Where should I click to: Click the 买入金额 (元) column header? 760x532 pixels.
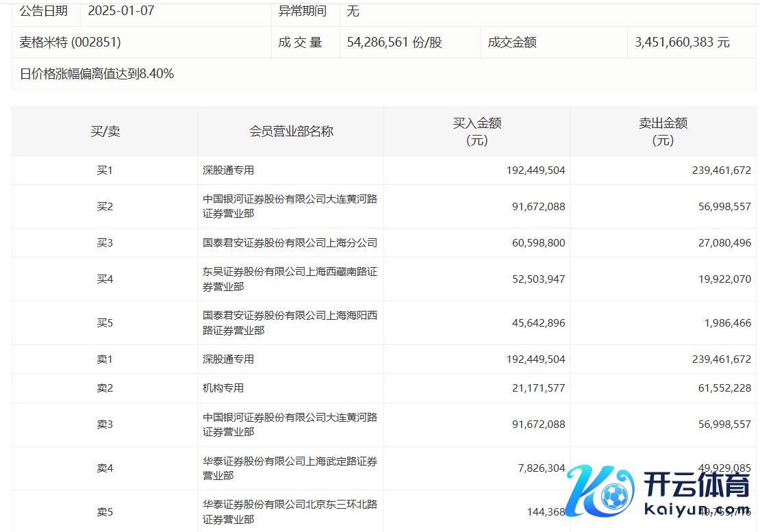point(477,131)
